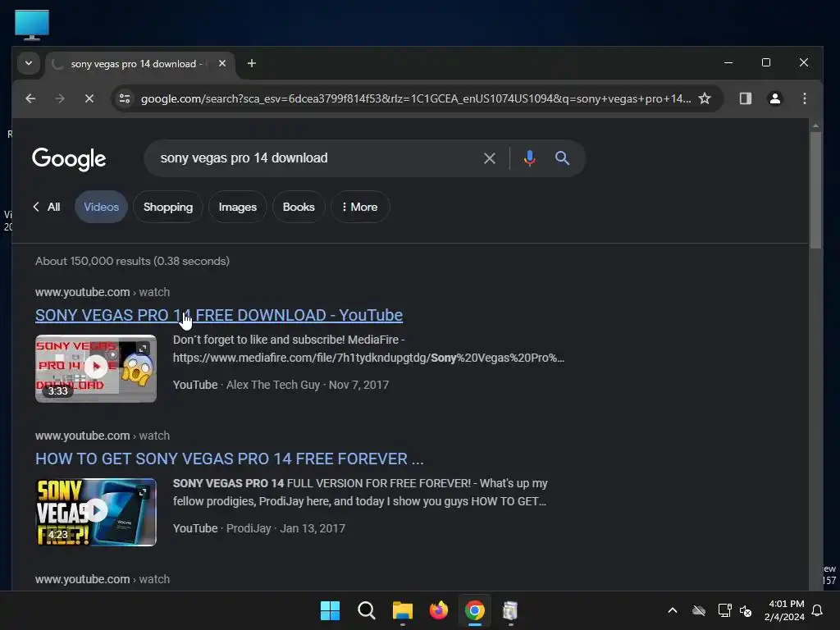Play the 3:33 video thumbnail

[96, 368]
